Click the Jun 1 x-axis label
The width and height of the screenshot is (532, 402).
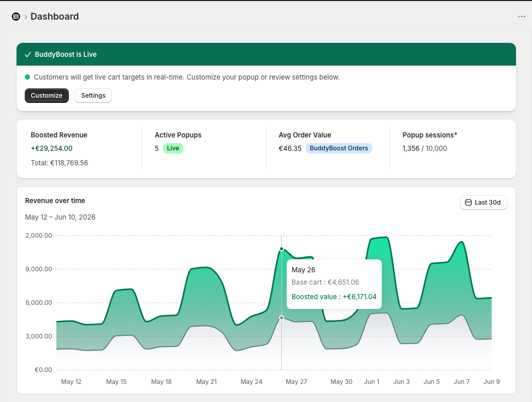(x=372, y=382)
